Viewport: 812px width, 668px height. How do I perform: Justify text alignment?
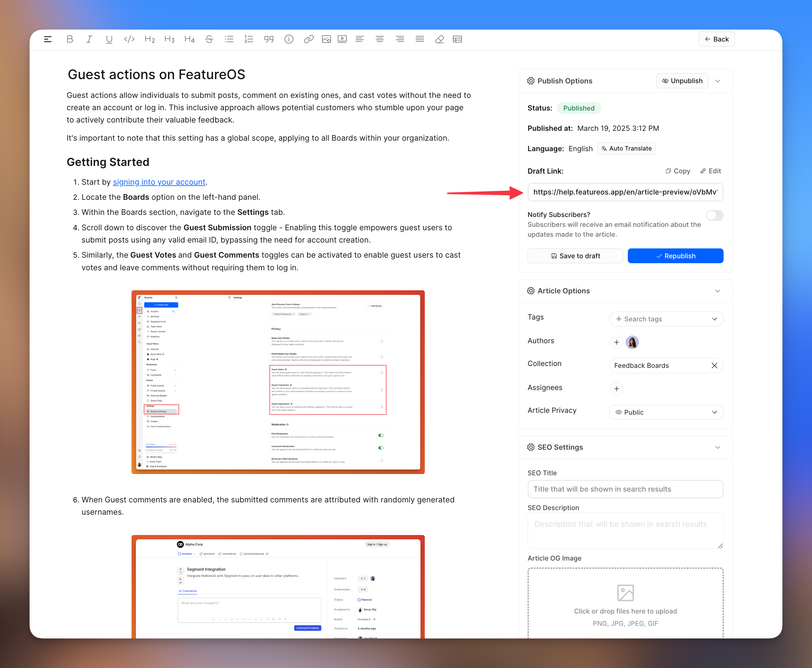click(420, 39)
